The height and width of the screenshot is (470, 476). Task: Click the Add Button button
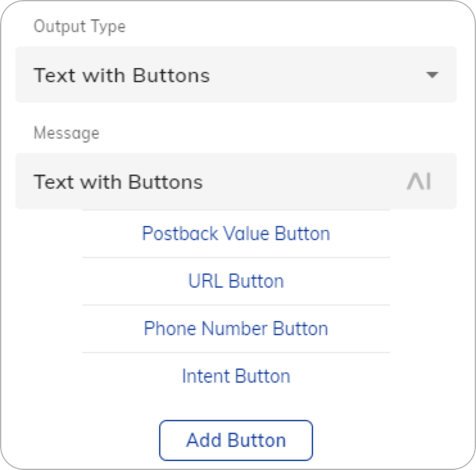pos(236,440)
